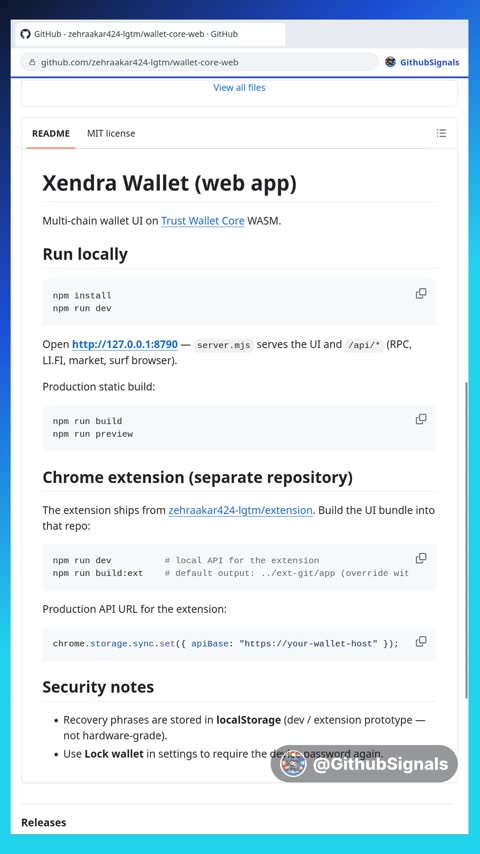Screen dimensions: 480x854
Task: Open the http://127.0.0.1:8790 link
Action: [125, 344]
